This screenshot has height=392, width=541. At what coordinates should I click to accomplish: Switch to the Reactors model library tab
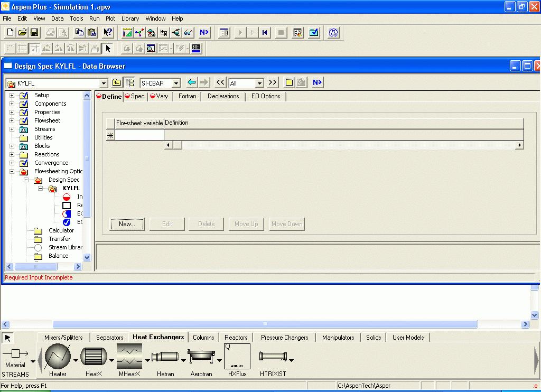click(236, 338)
